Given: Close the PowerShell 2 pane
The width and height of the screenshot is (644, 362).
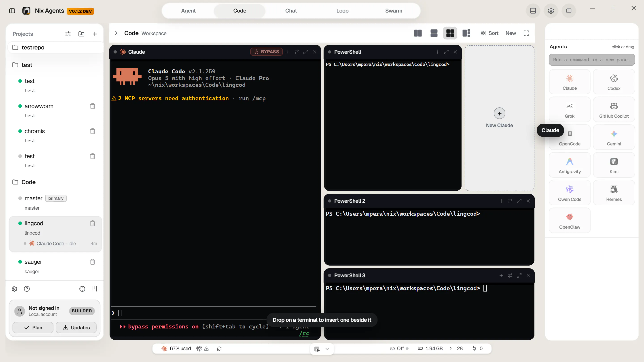Looking at the screenshot, I should click(x=528, y=201).
